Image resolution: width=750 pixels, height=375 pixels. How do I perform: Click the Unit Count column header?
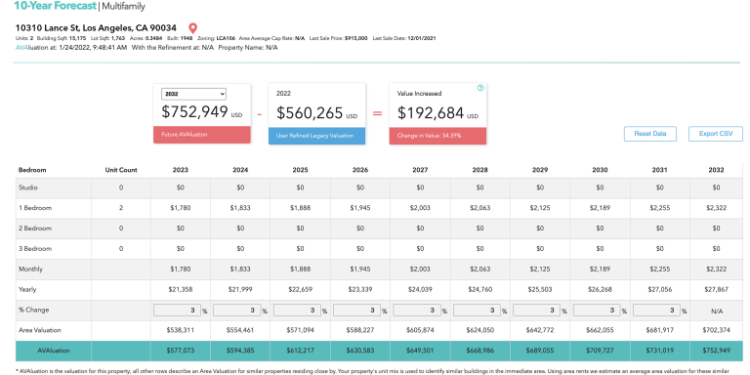point(121,170)
